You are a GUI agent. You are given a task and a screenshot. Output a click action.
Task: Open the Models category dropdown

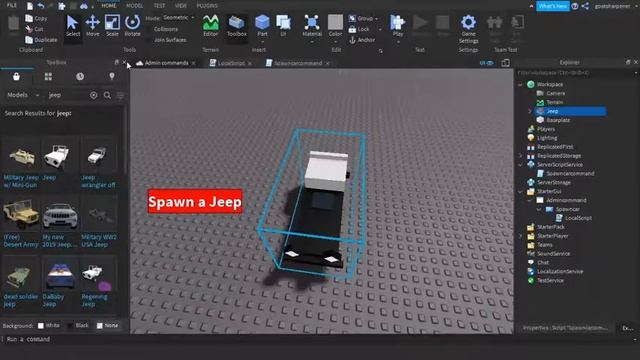[23, 95]
